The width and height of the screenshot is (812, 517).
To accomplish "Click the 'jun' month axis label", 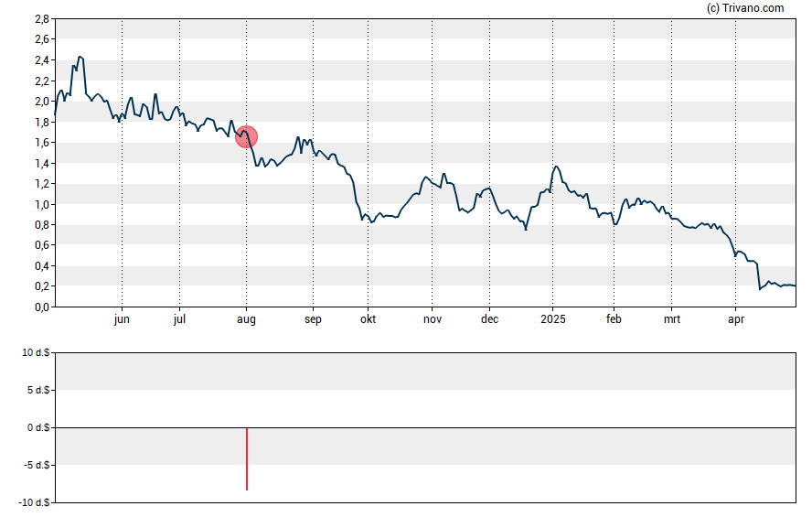I will coord(122,319).
